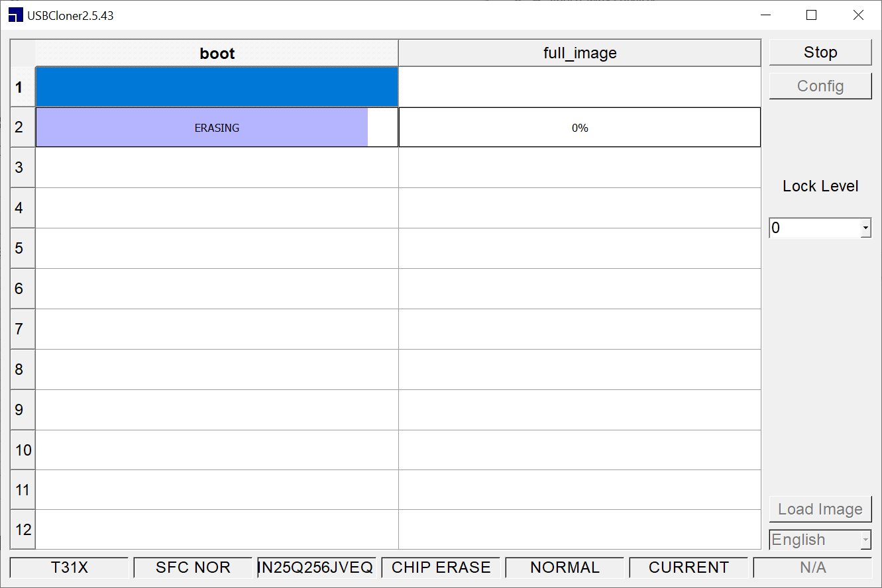Click the USBCloner app icon in title bar

[15, 15]
